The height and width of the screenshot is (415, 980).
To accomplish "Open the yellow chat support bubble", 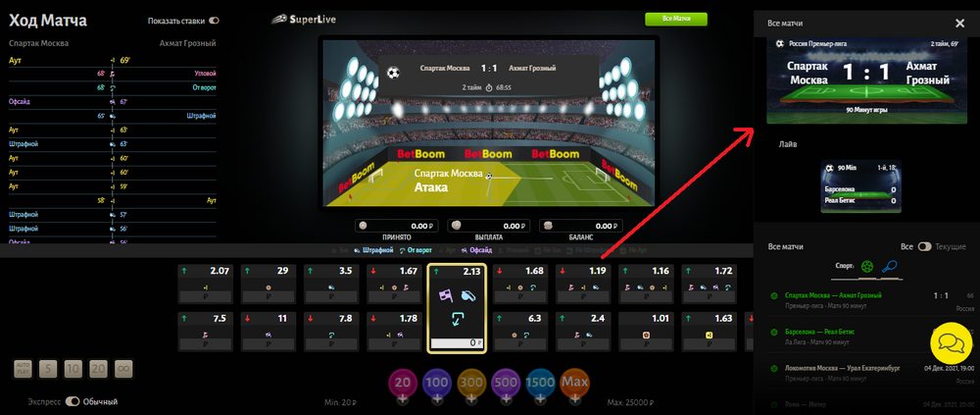I will [x=951, y=343].
